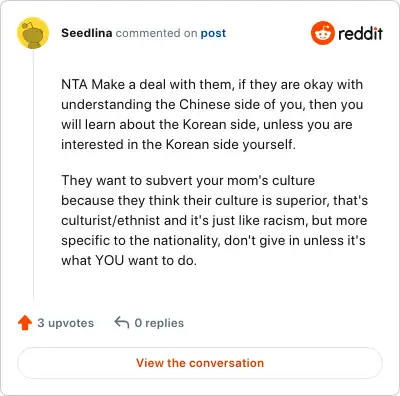Click the "3 upvotes" count

tap(66, 323)
